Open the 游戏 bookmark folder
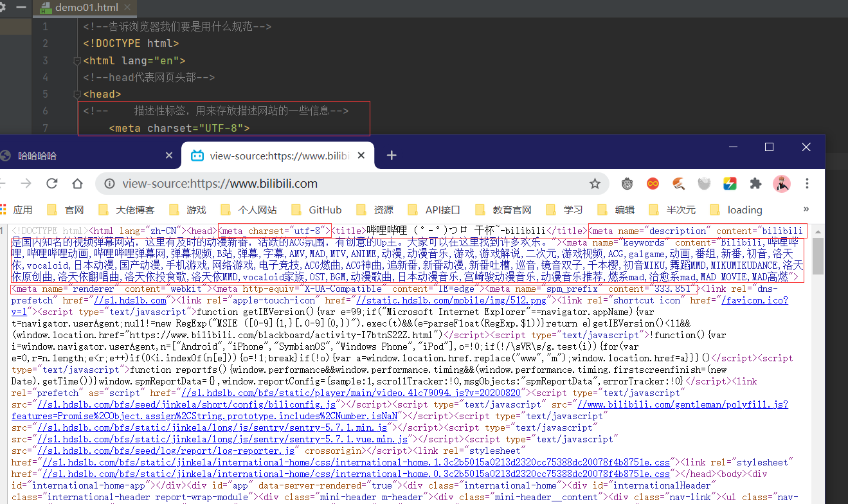This screenshot has width=848, height=504. (187, 210)
